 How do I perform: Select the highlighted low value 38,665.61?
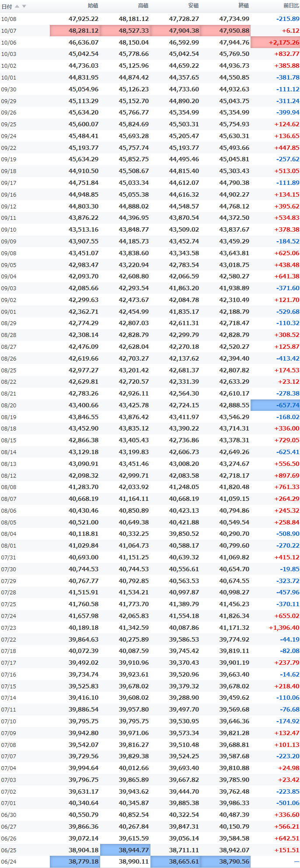[x=175, y=862]
